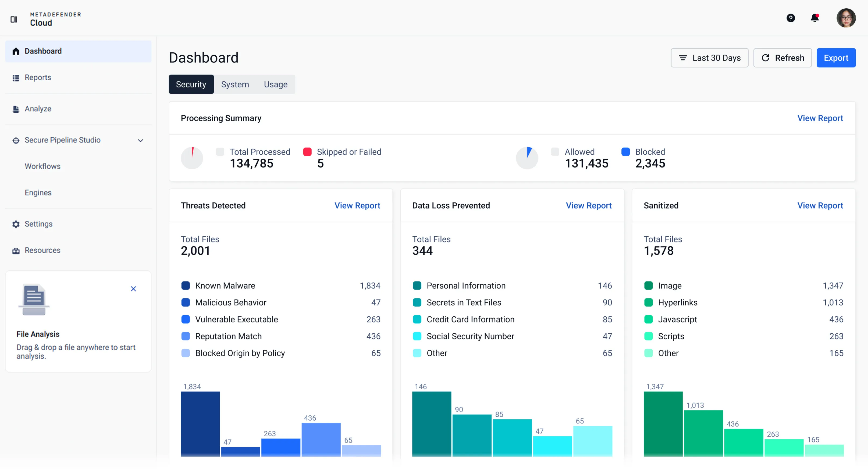Click the Resources briefcase icon

click(x=16, y=251)
